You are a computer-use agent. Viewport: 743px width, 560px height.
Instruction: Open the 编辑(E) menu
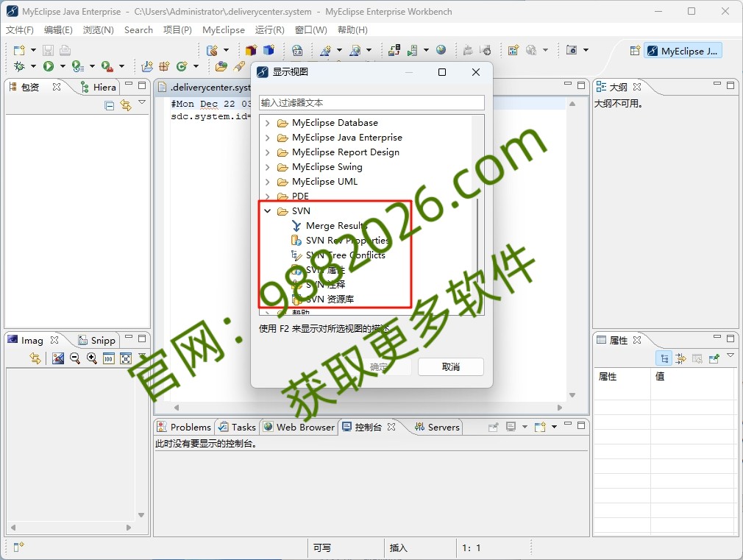tap(58, 30)
